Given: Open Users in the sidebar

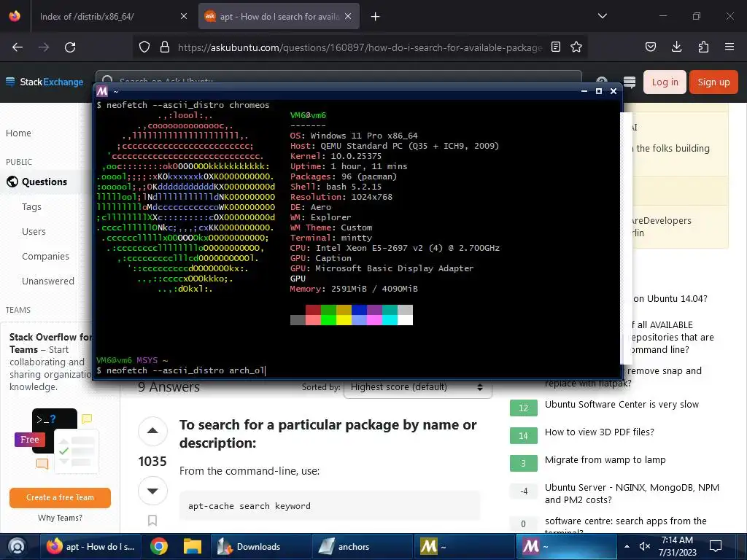Looking at the screenshot, I should click(34, 231).
